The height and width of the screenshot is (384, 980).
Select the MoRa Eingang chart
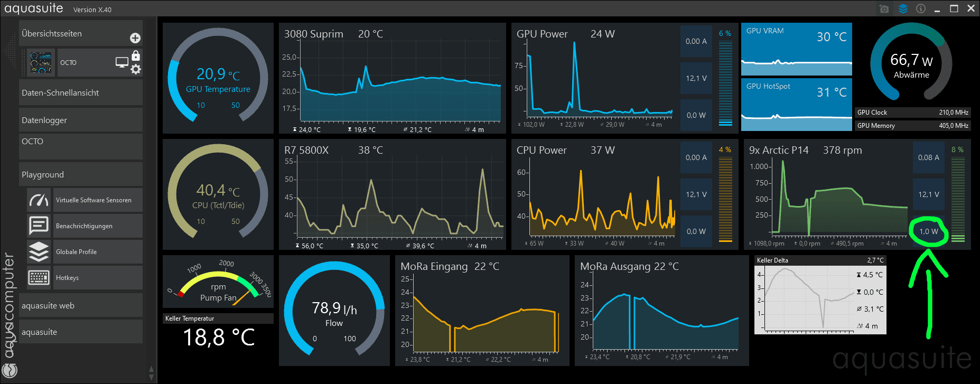[x=482, y=311]
